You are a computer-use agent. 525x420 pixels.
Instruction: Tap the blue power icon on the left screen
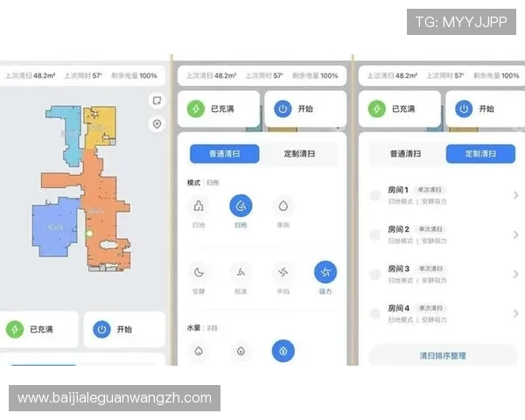[x=101, y=329]
